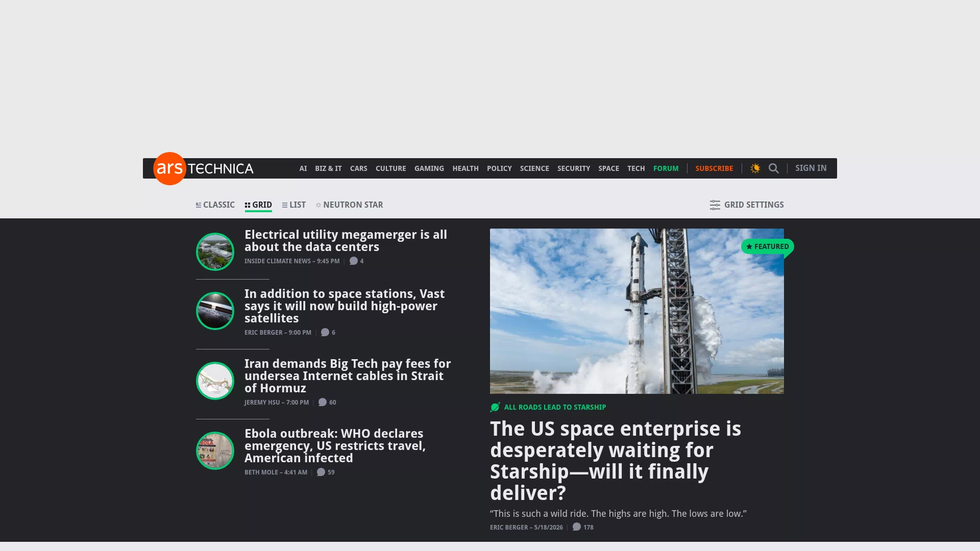Open the Health section

465,168
